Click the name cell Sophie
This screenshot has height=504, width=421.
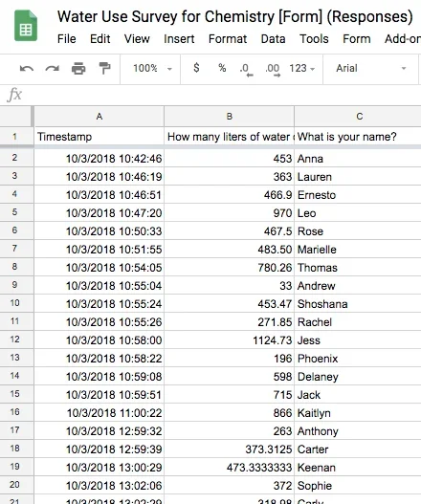[x=358, y=485]
